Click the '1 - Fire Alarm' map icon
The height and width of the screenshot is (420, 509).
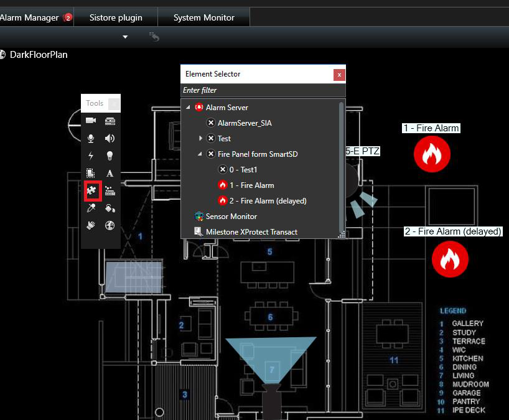(x=431, y=154)
